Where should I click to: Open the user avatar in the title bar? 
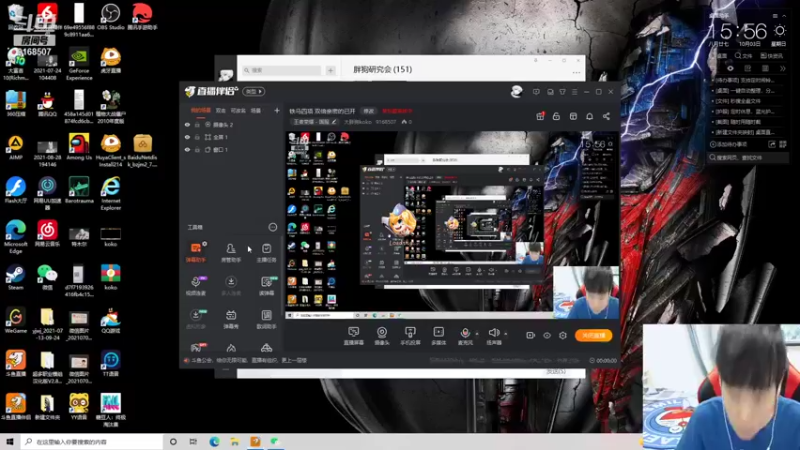[516, 91]
